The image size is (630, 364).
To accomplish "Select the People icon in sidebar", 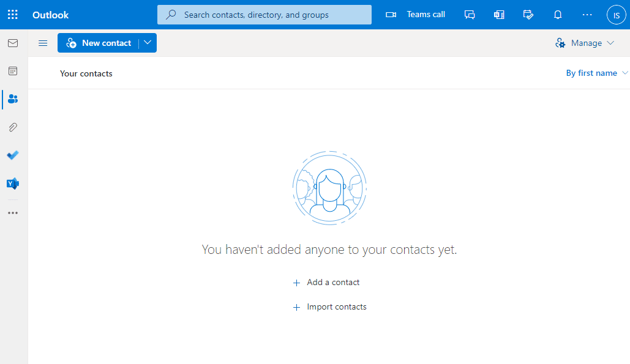I will pyautogui.click(x=13, y=98).
